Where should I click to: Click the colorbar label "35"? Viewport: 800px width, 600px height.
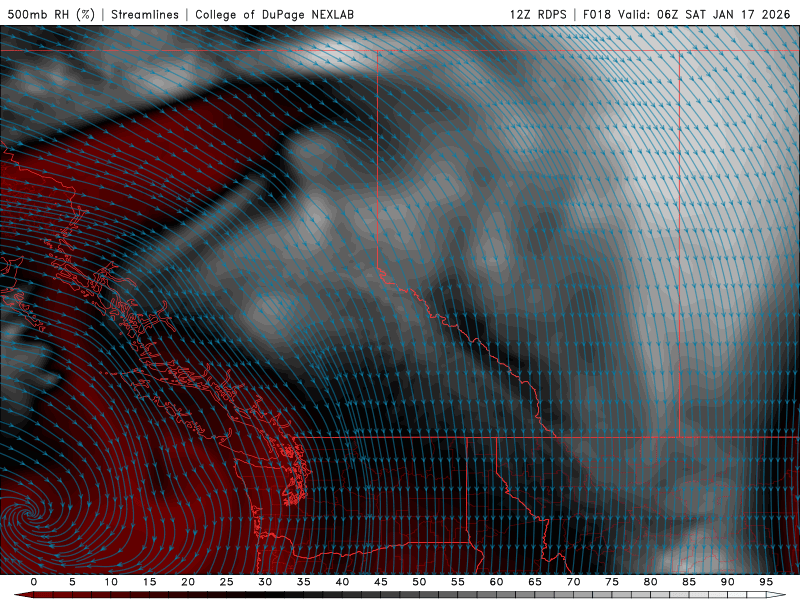304,582
